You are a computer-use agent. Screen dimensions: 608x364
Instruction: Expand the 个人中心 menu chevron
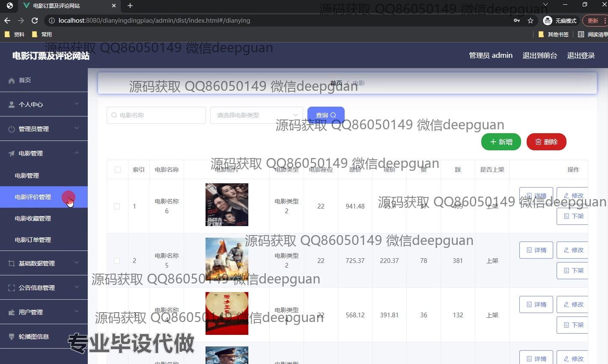pyautogui.click(x=77, y=104)
